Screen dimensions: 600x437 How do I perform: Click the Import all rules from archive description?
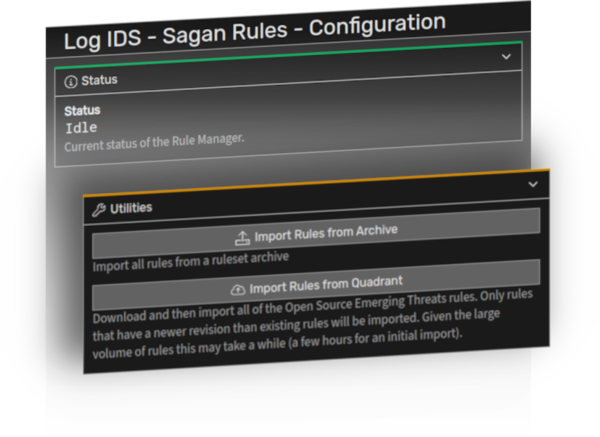click(183, 263)
